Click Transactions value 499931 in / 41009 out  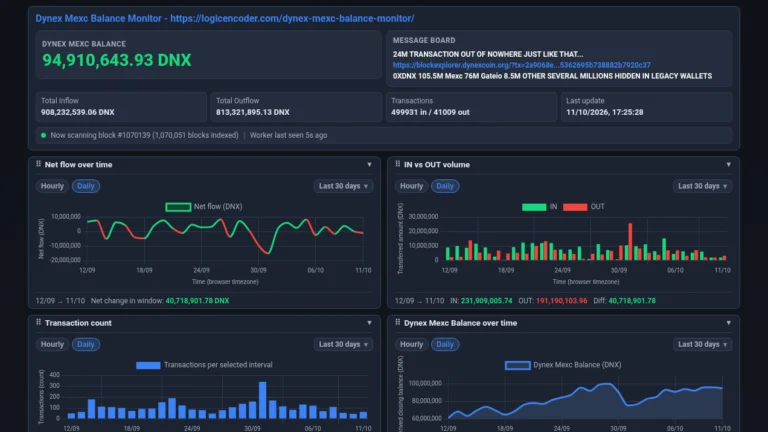[x=430, y=112]
